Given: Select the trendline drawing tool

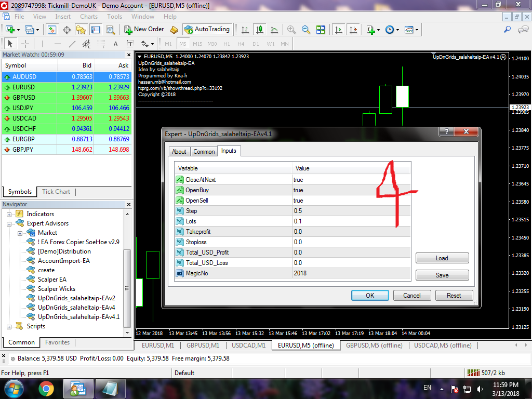Looking at the screenshot, I should coord(72,44).
